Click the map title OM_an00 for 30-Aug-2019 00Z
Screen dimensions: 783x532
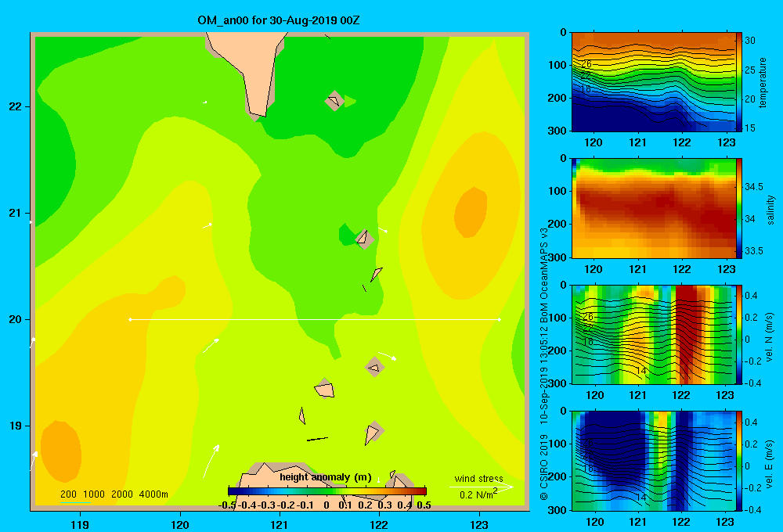[279, 20]
